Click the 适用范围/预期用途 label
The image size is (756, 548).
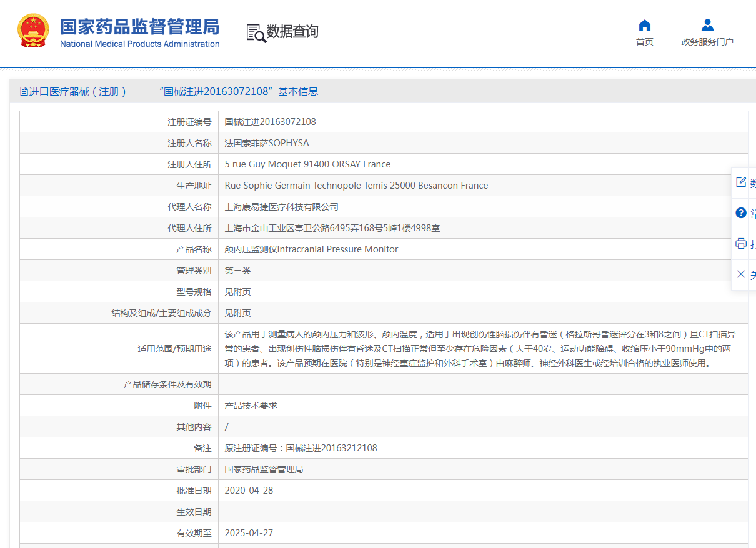click(x=174, y=349)
